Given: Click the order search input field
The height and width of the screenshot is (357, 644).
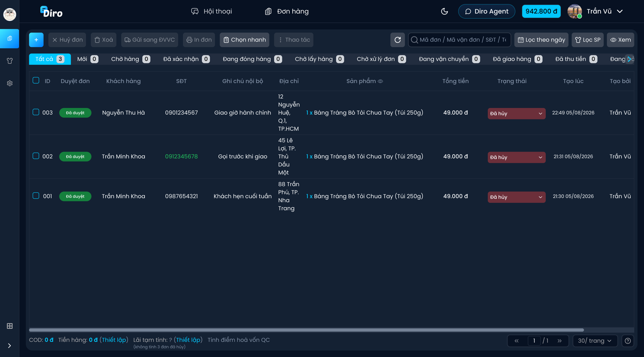Looking at the screenshot, I should coord(459,40).
